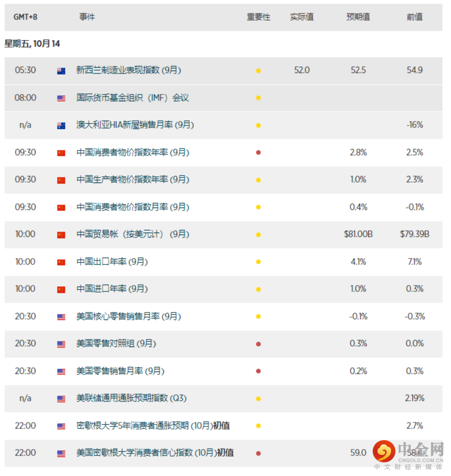Open event 中国消费者物价指数月率 (9月)
This screenshot has height=476, width=451.
[133, 207]
